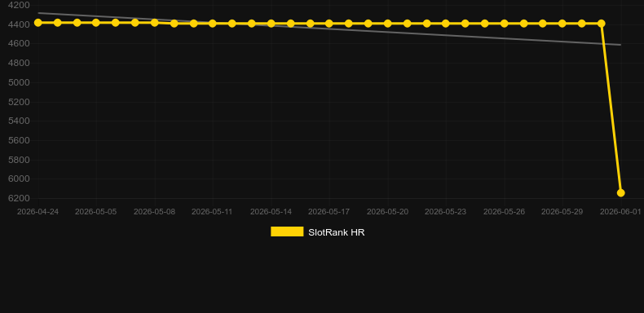
Task: Select the data point above 2026-05-14
Action: pos(271,24)
